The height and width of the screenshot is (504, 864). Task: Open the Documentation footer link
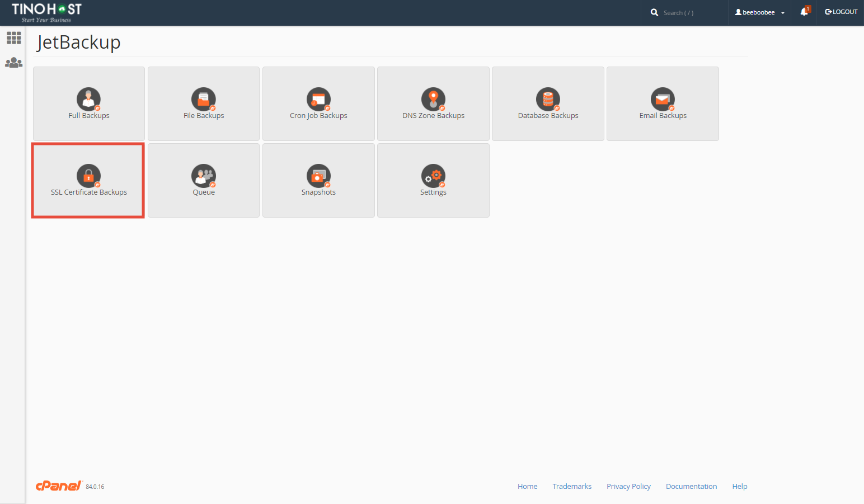pos(691,486)
